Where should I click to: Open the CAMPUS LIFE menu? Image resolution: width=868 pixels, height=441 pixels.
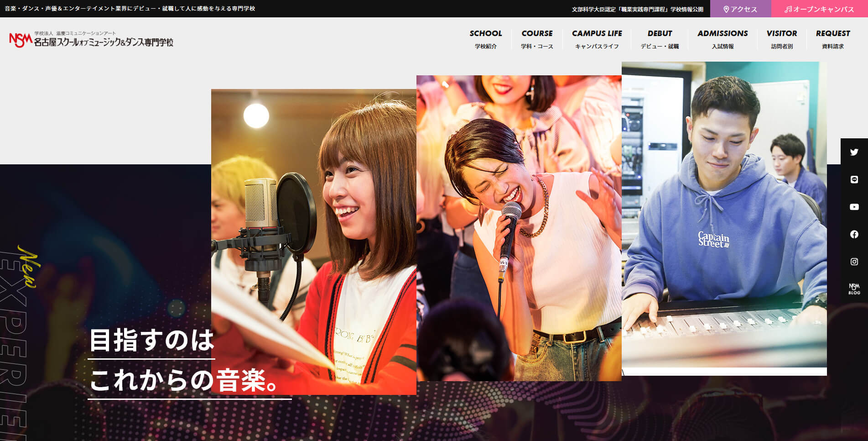pos(597,39)
